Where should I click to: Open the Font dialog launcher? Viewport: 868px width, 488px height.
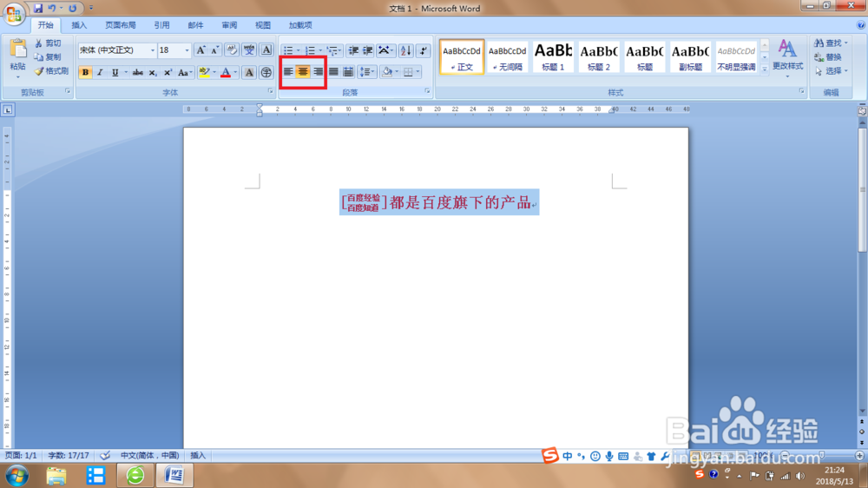click(271, 91)
